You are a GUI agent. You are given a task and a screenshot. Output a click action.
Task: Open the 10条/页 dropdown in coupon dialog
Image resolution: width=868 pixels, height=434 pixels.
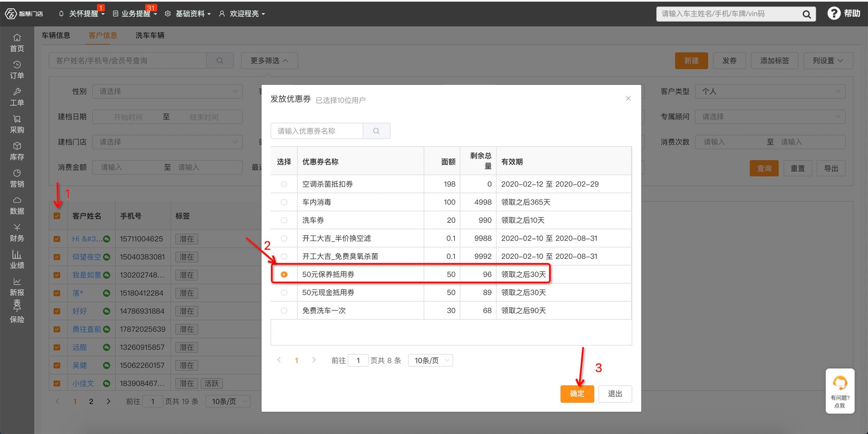[x=431, y=360]
